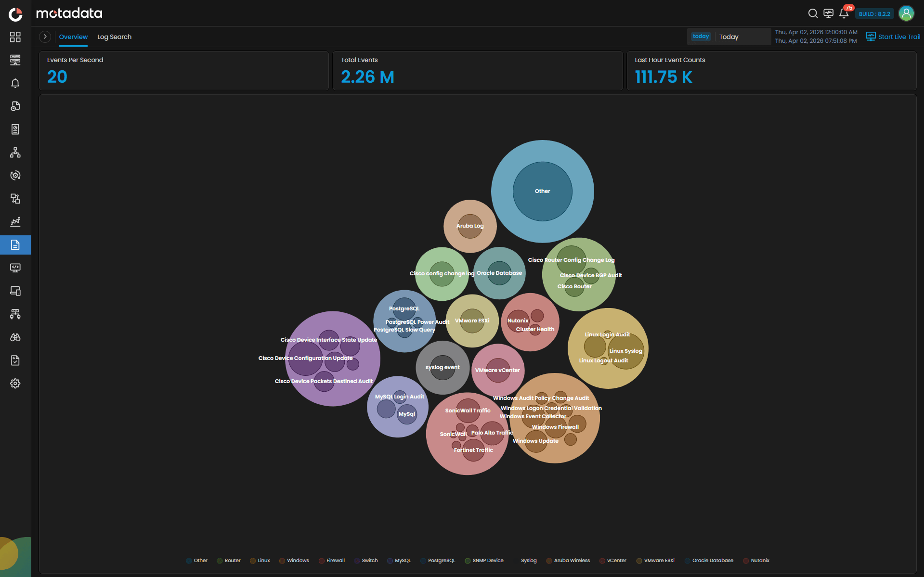The width and height of the screenshot is (924, 577).
Task: Open the metrics chart icon in sidebar
Action: point(15,222)
